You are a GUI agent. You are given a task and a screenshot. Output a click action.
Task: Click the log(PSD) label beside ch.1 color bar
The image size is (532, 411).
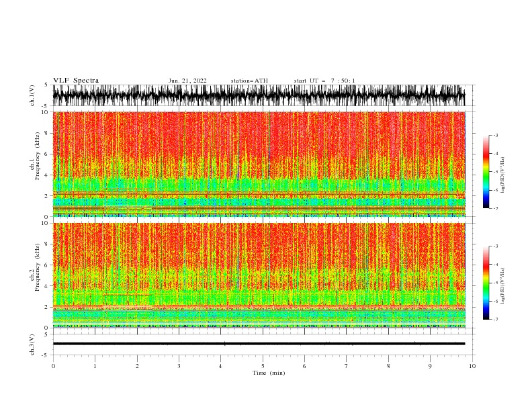pos(502,175)
